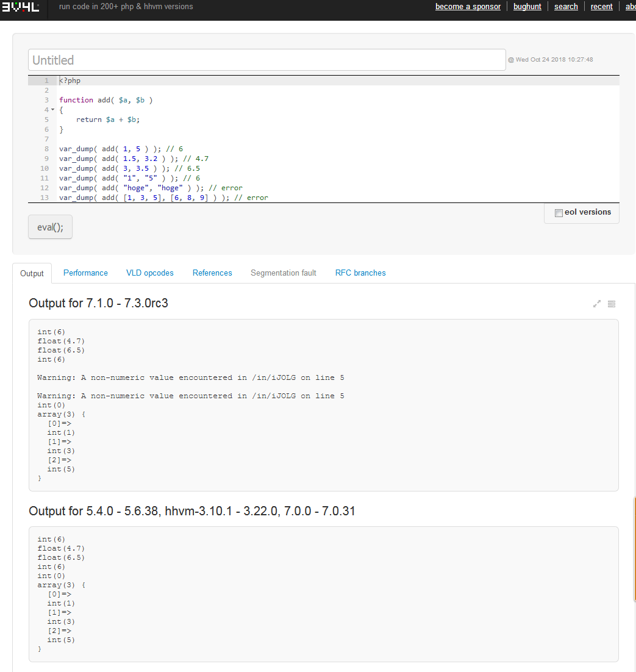Click the heading Output for 7.1.0 - 7.3.0rc3
This screenshot has width=636, height=672.
[x=98, y=303]
